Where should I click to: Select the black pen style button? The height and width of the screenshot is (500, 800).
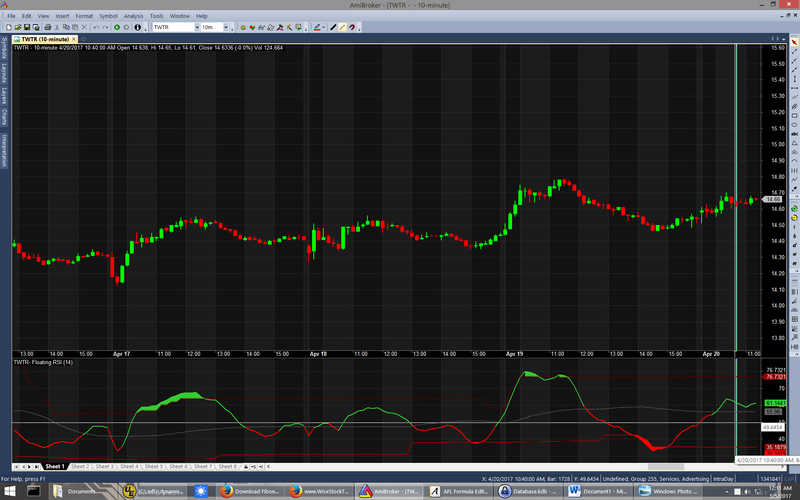click(x=333, y=27)
